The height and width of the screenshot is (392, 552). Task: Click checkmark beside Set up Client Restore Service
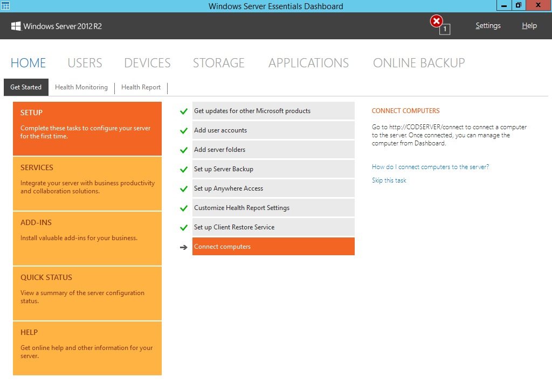184,227
